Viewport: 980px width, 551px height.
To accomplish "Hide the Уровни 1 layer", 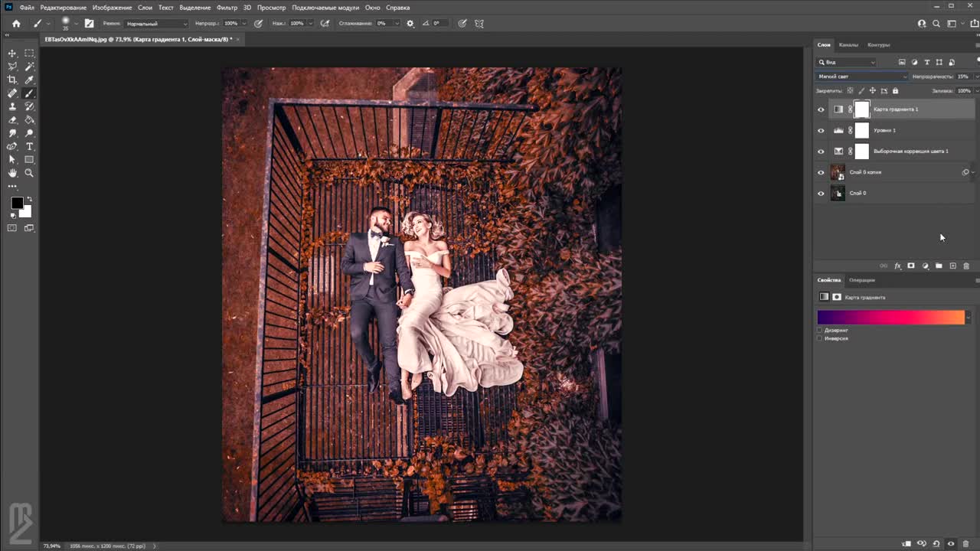I will 821,131.
